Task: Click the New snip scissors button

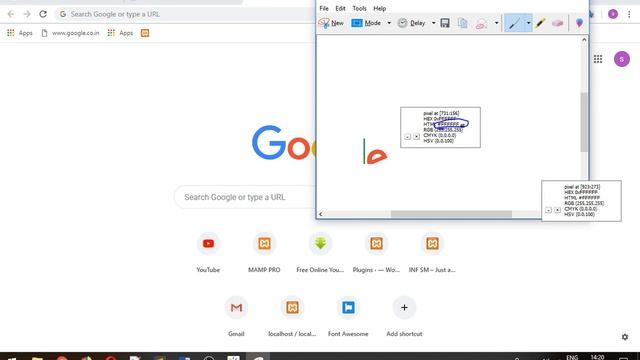Action: (331, 23)
